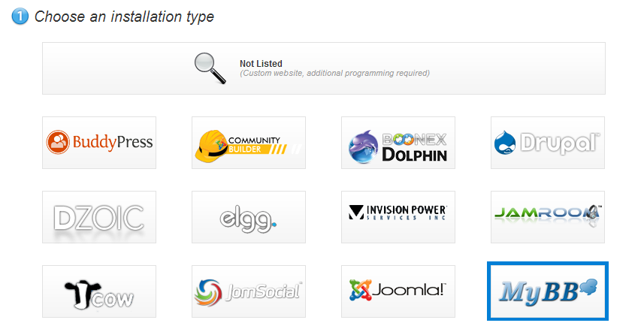Select the Not Listed custom website option
644x332 pixels.
pyautogui.click(x=324, y=68)
